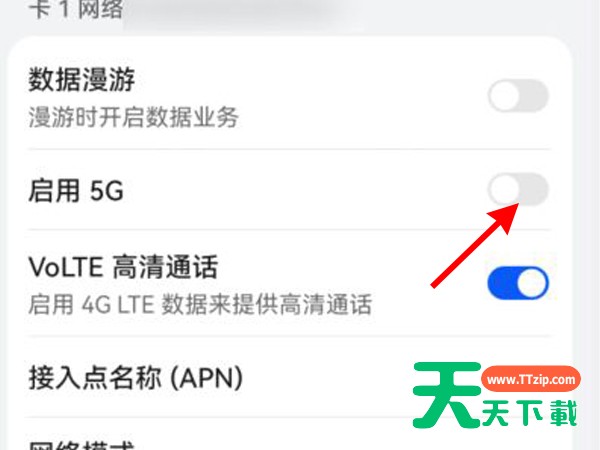Tap the knob of data roaming switch

(504, 96)
